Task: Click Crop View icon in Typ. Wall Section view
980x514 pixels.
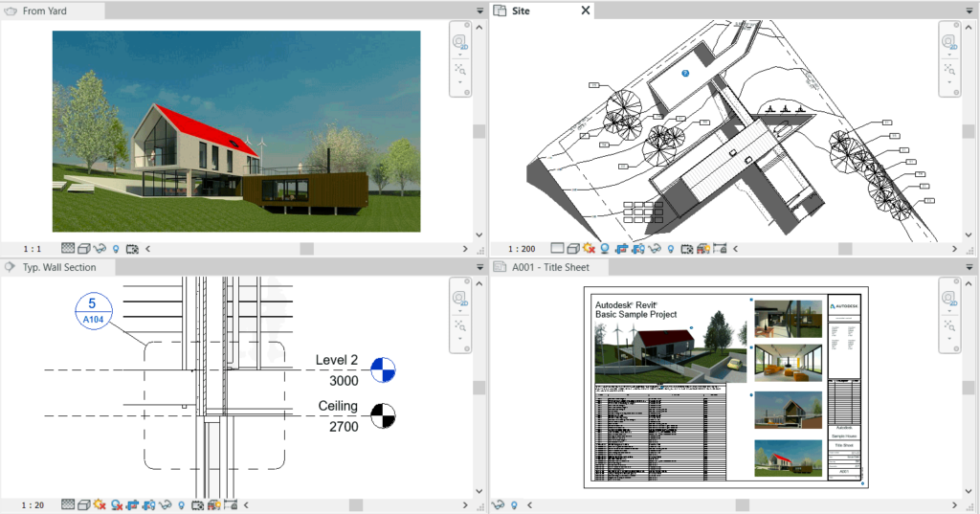Action: 132,504
